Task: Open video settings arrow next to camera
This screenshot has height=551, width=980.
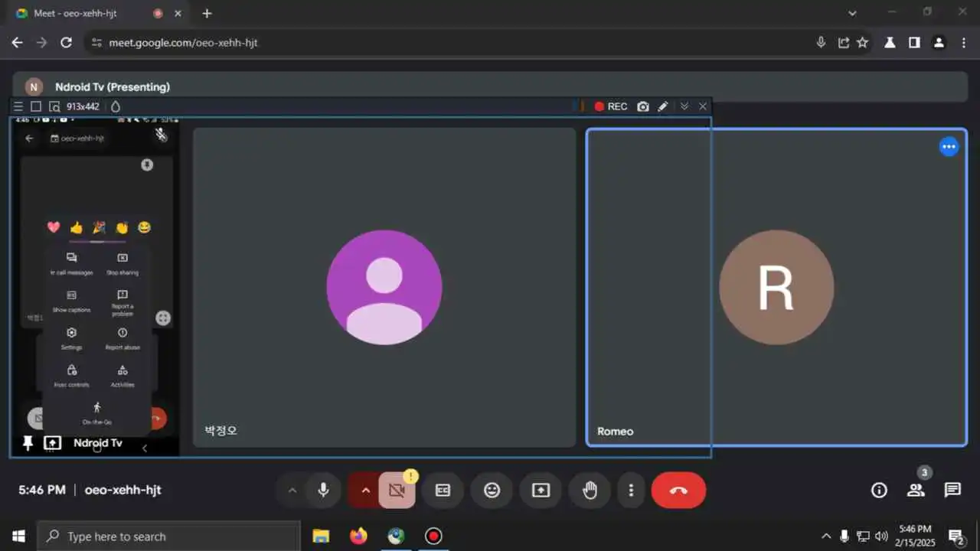Action: click(x=365, y=491)
